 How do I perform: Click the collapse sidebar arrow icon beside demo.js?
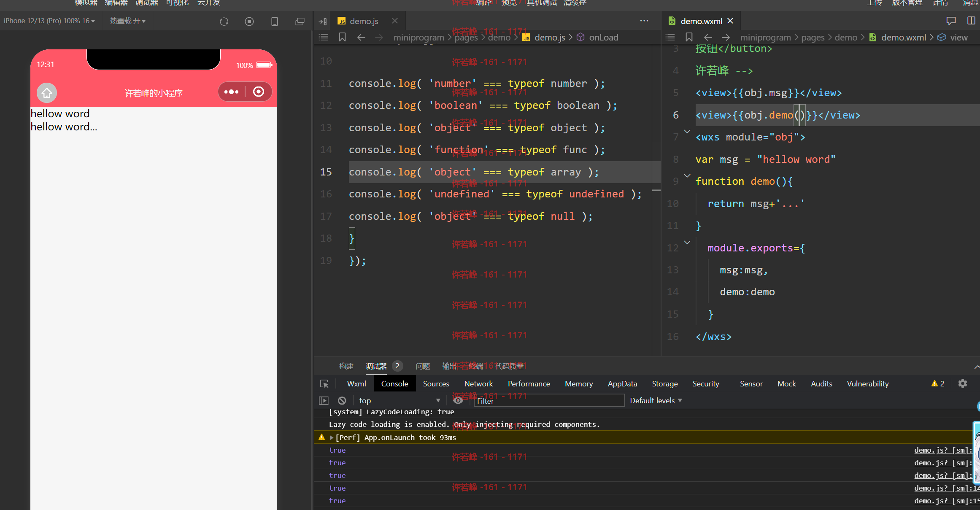323,21
